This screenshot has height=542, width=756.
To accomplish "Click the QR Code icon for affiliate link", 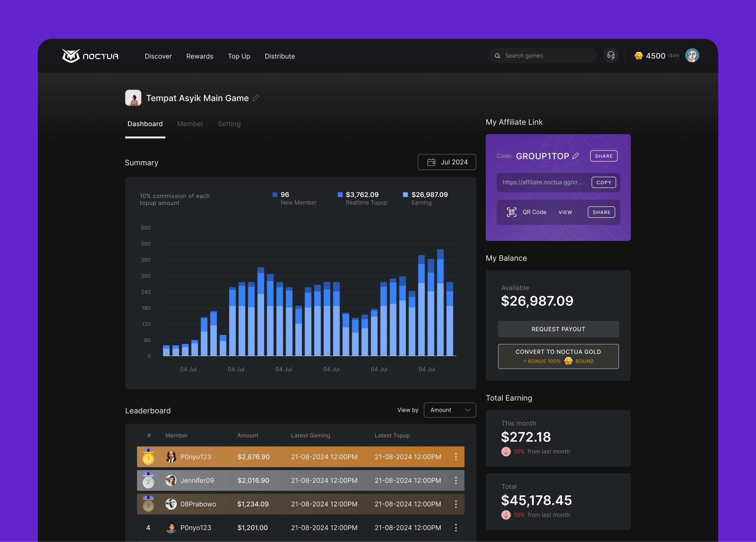I will (512, 212).
